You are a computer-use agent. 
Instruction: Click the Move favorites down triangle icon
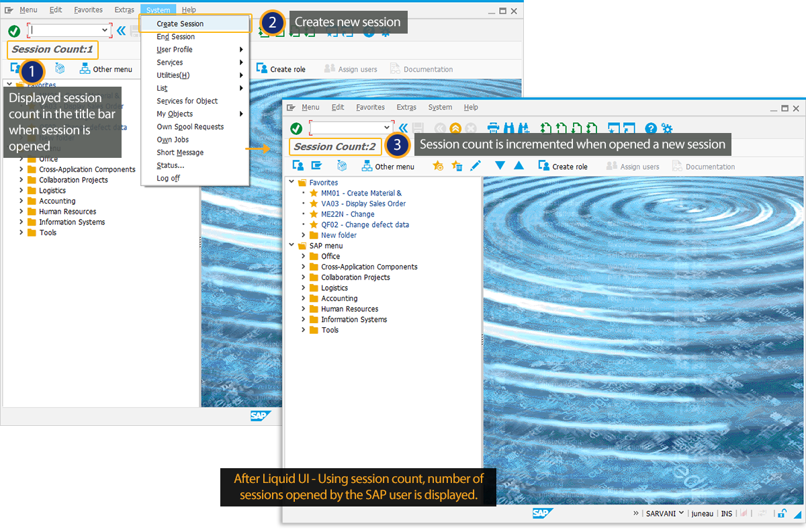tap(500, 166)
